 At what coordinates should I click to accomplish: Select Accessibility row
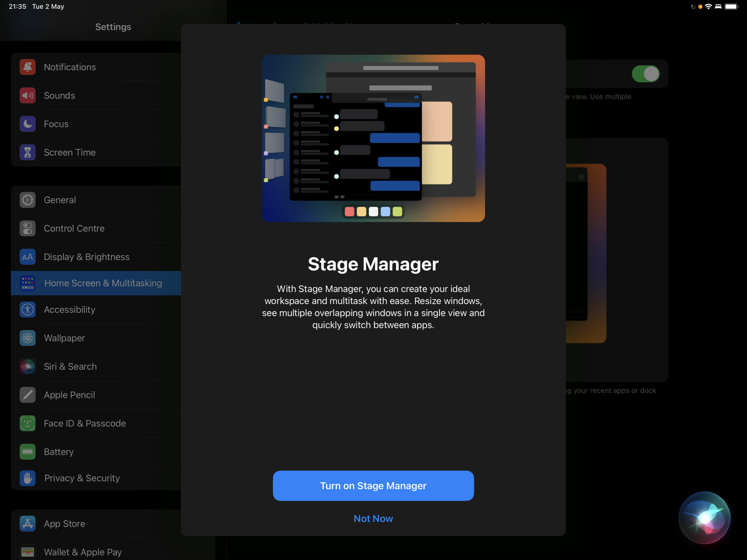coord(96,310)
